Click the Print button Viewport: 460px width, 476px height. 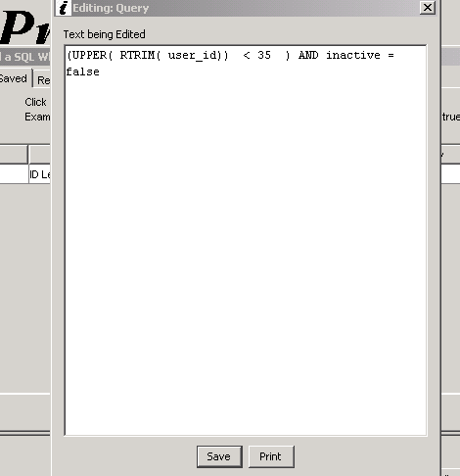271,456
